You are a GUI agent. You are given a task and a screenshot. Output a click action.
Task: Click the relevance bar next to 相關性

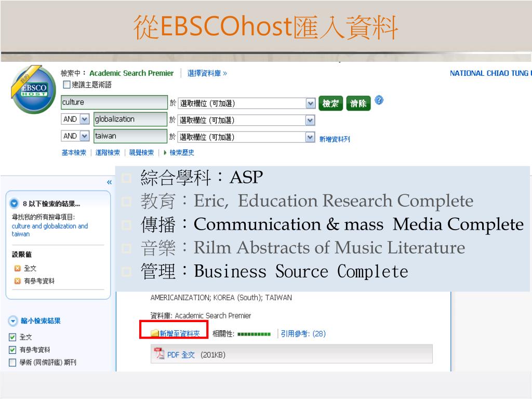(x=254, y=334)
